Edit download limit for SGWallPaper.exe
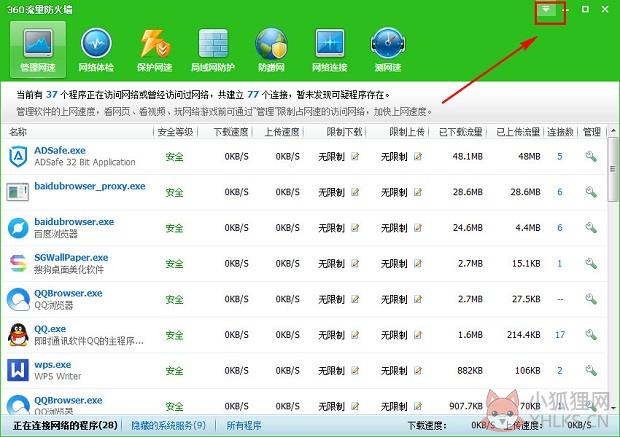 (355, 263)
